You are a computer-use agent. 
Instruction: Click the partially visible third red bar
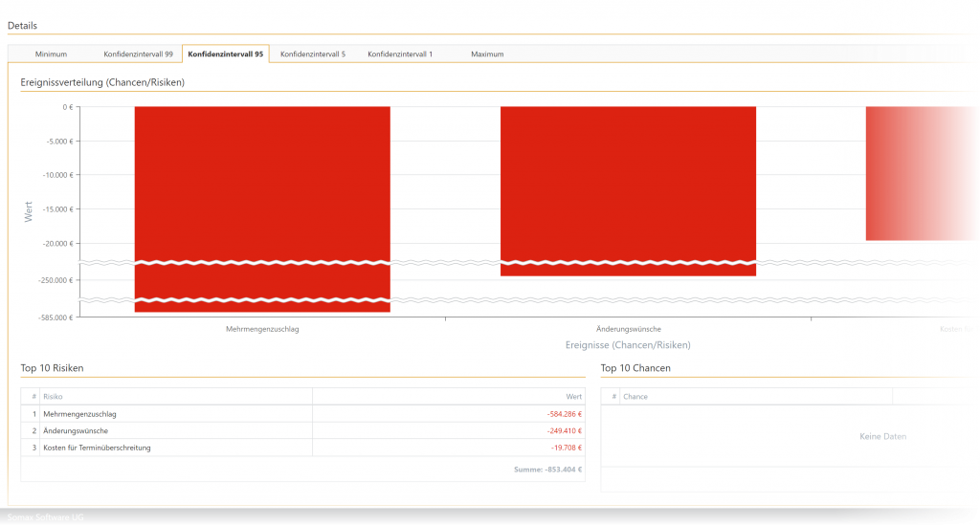tap(922, 172)
